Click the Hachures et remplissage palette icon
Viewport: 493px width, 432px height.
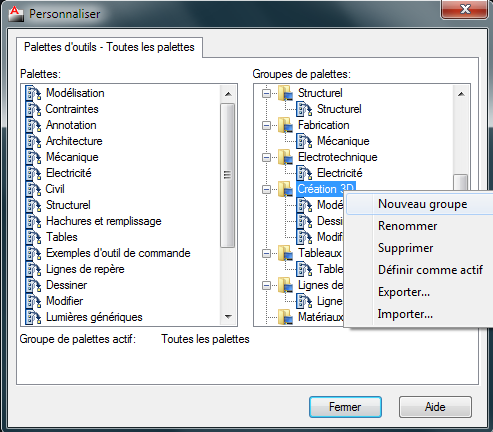click(33, 221)
